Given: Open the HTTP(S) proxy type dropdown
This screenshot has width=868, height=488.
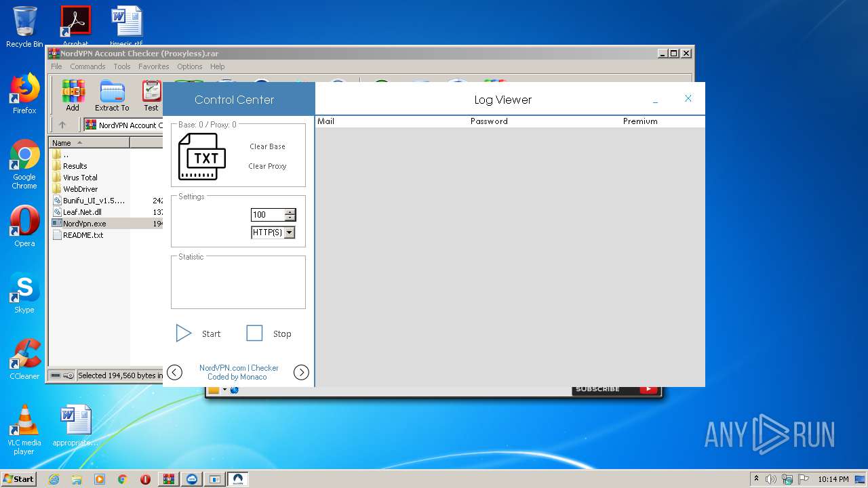Looking at the screenshot, I should tap(290, 232).
